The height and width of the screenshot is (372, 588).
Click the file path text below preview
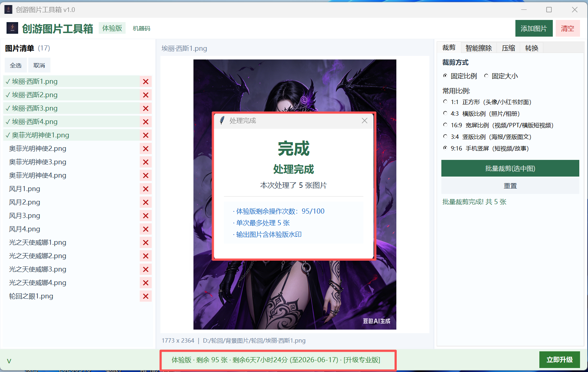pos(254,341)
